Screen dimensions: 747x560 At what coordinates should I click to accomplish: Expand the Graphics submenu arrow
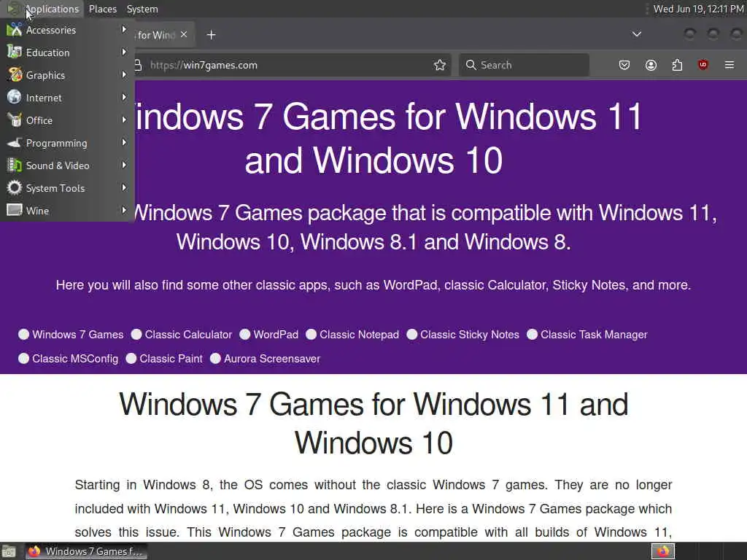tap(124, 74)
